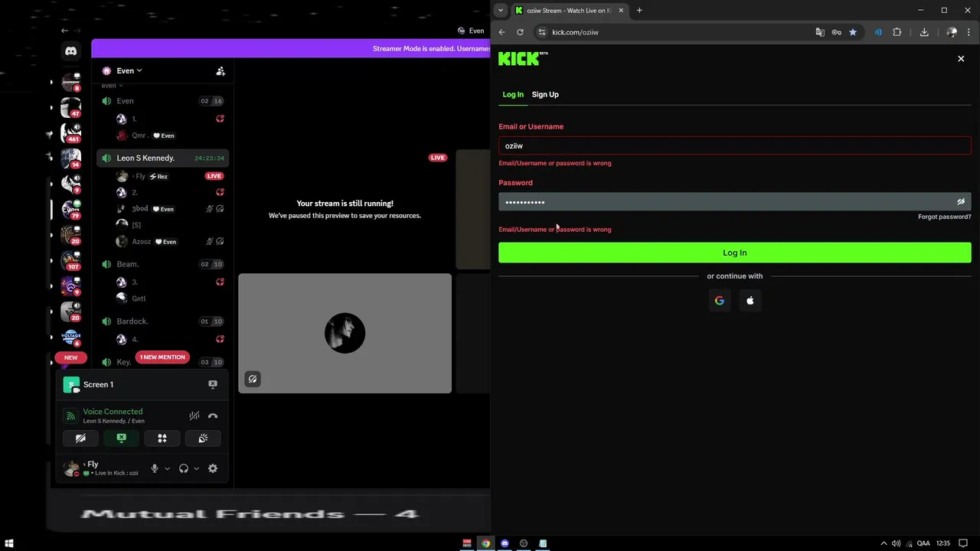The image size is (980, 551).
Task: Select Leon S Kennedy. voice channel
Action: pos(162,158)
